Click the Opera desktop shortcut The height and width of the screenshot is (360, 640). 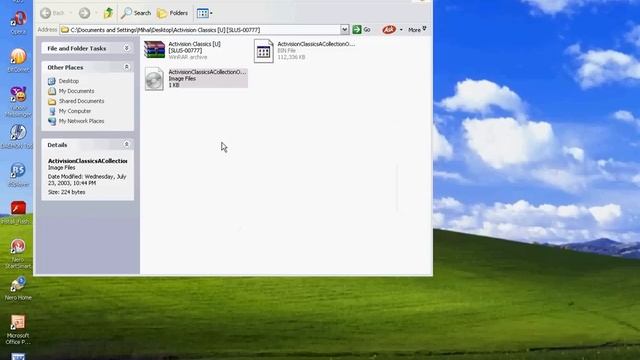pos(18,21)
